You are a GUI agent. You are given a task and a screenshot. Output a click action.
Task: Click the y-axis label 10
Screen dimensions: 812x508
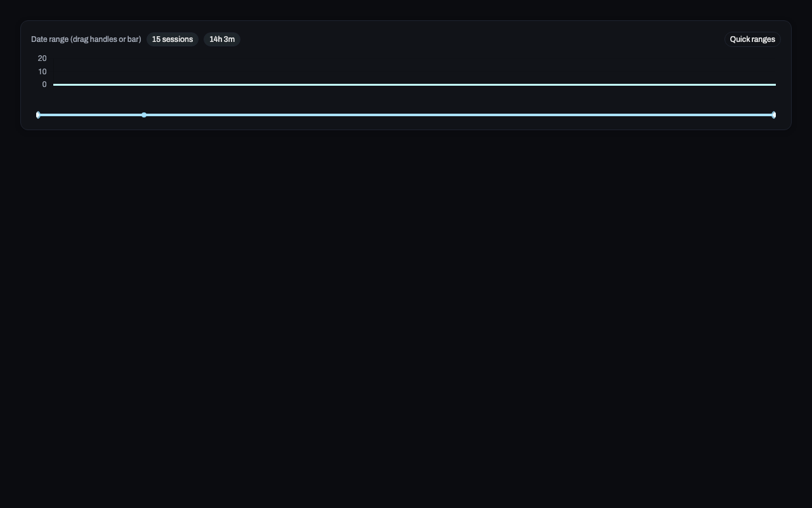pos(42,72)
